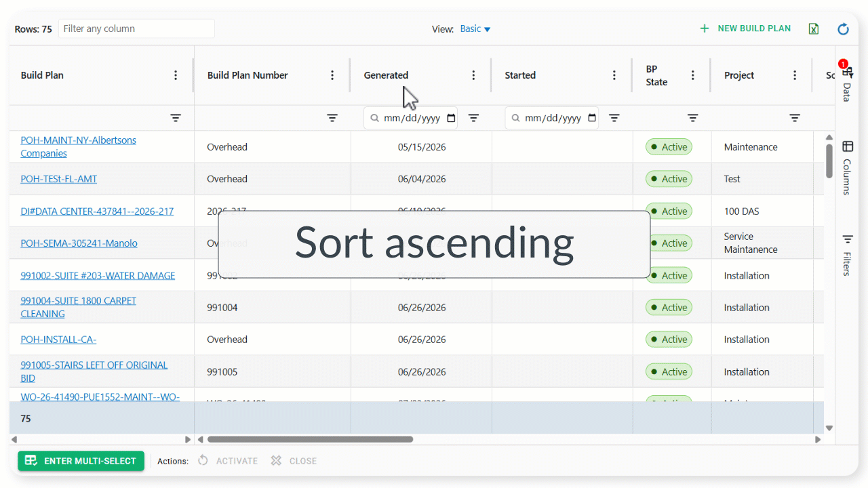Image resolution: width=868 pixels, height=488 pixels.
Task: Click the Generated date filter input
Action: pos(411,118)
